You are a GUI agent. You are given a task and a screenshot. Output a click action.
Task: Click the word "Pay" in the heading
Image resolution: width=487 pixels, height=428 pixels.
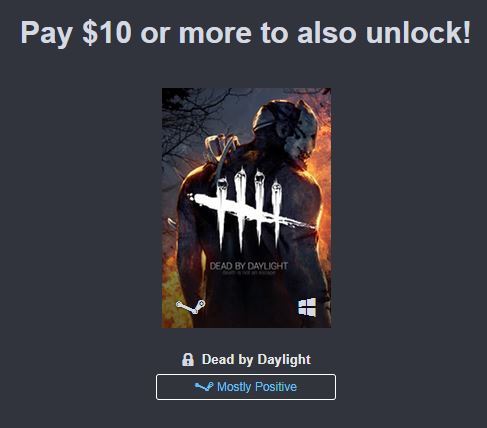pos(47,33)
